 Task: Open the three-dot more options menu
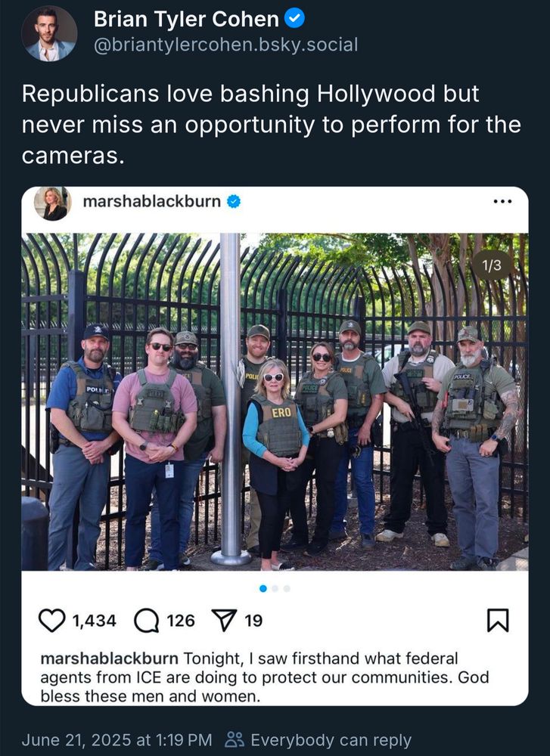coord(503,201)
